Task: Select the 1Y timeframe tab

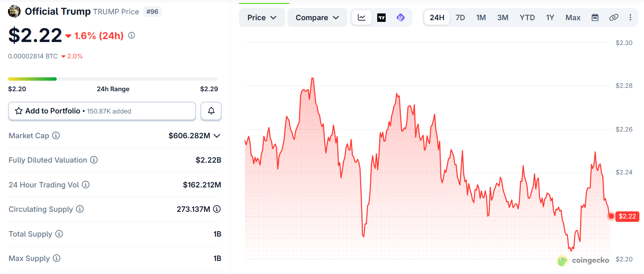Action: [550, 18]
